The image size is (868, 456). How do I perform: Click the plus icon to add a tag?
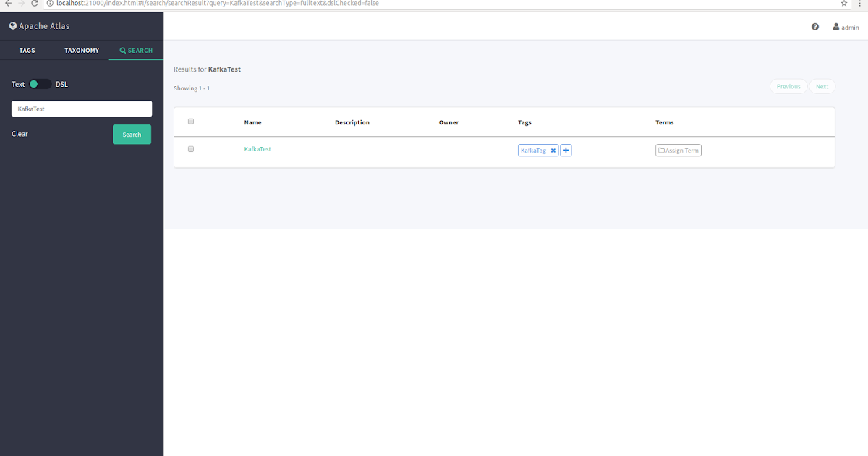(x=566, y=150)
